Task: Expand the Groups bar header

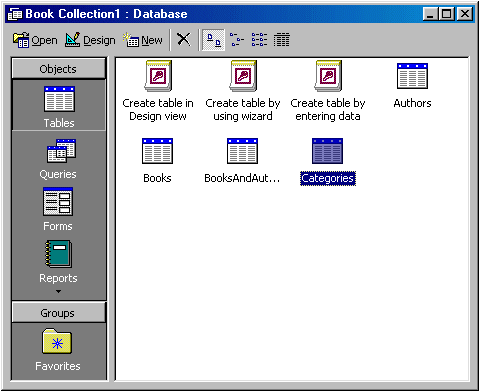Action: click(x=59, y=313)
